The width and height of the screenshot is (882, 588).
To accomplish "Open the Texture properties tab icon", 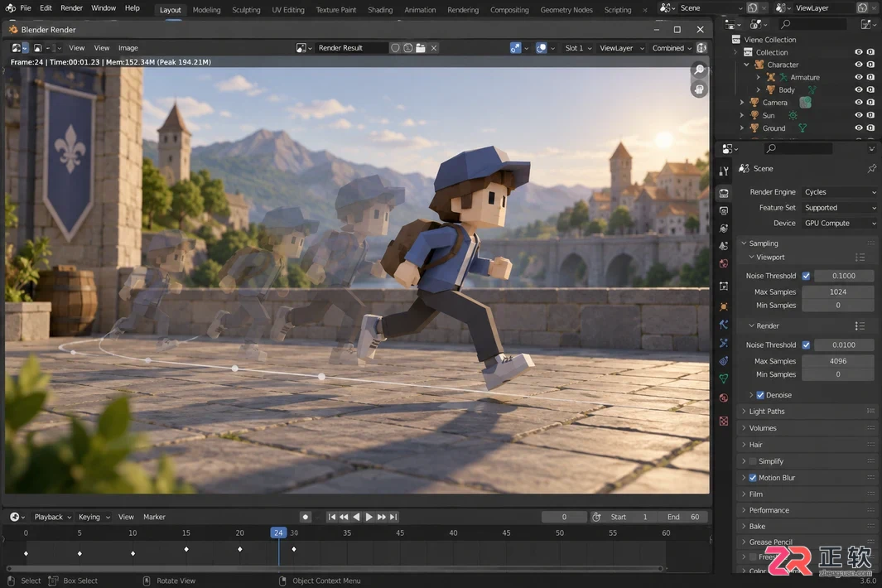I will tap(724, 421).
